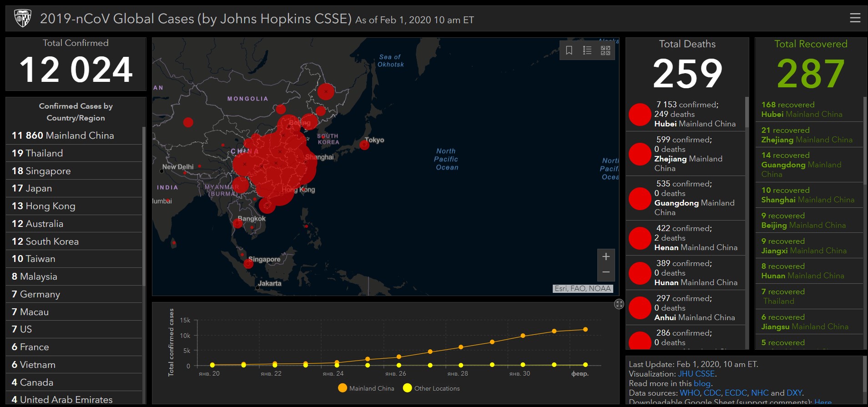Expand the chart to full screen

click(619, 304)
